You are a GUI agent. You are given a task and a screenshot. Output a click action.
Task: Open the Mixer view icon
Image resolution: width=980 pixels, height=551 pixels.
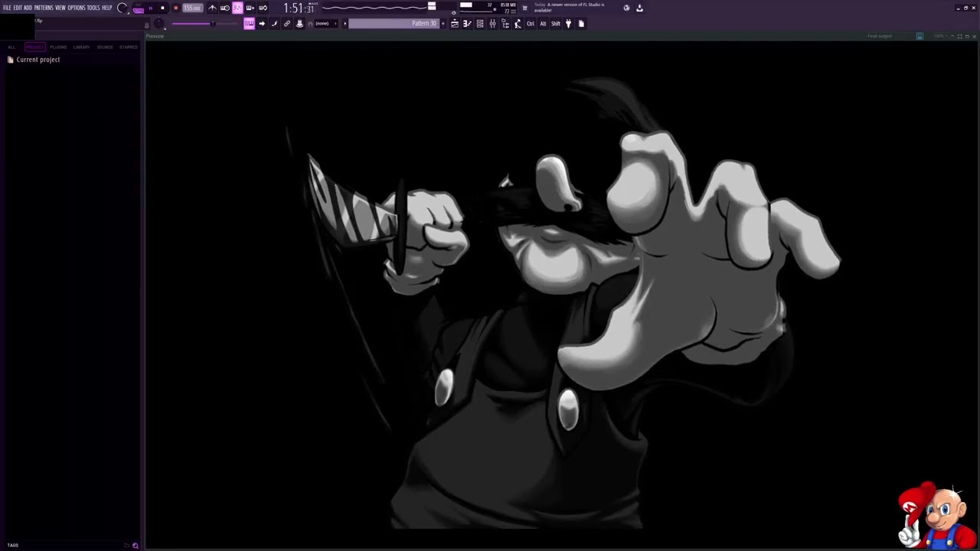click(492, 24)
